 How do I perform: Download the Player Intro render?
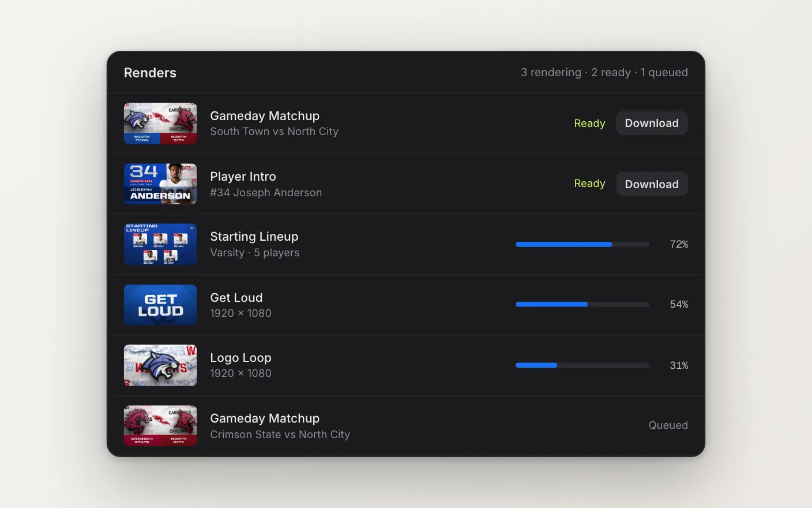coord(652,184)
